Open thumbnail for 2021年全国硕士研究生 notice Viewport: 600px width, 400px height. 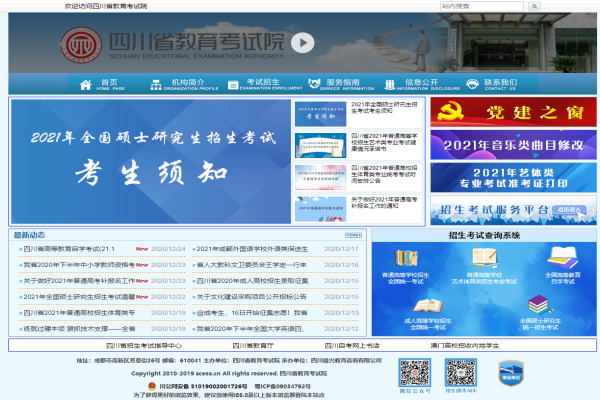pos(321,114)
